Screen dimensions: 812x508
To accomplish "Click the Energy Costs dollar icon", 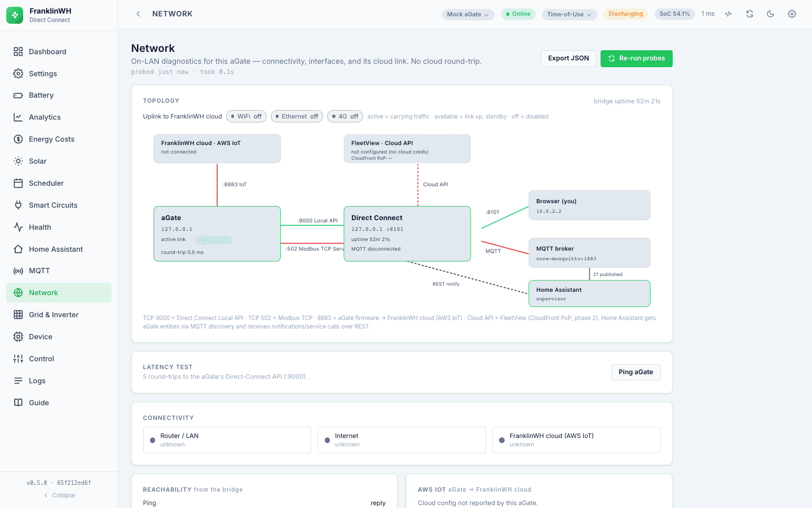I will (18, 139).
